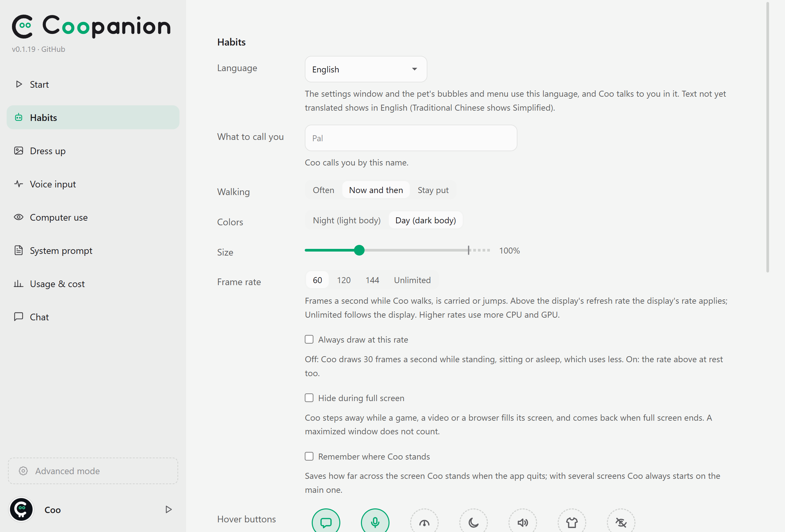The image size is (785, 532).
Task: Click the bar chart icon beside Usage & cost
Action: pyautogui.click(x=19, y=283)
